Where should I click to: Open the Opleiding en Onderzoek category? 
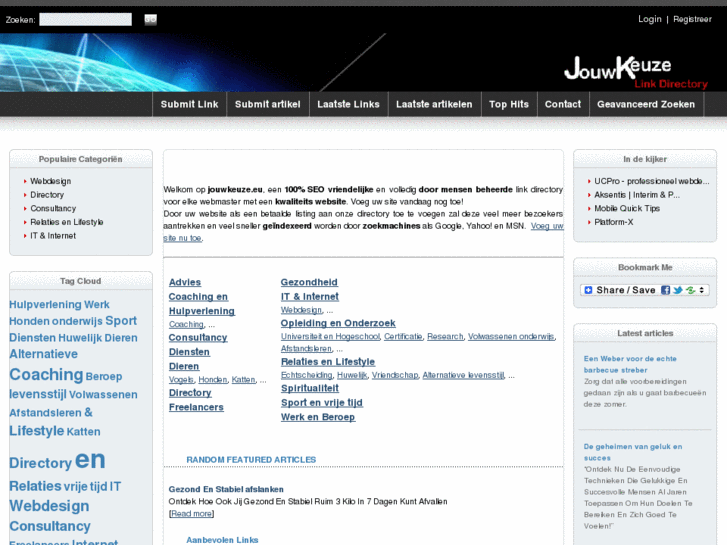pyautogui.click(x=338, y=323)
